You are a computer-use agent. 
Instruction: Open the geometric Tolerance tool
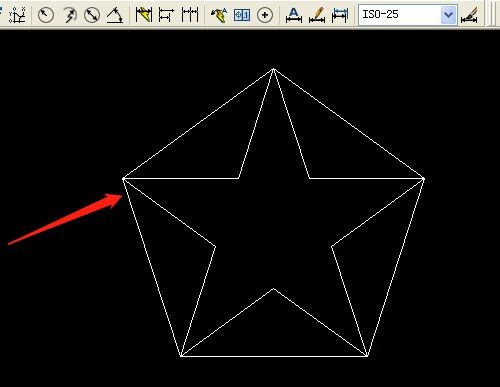(242, 15)
